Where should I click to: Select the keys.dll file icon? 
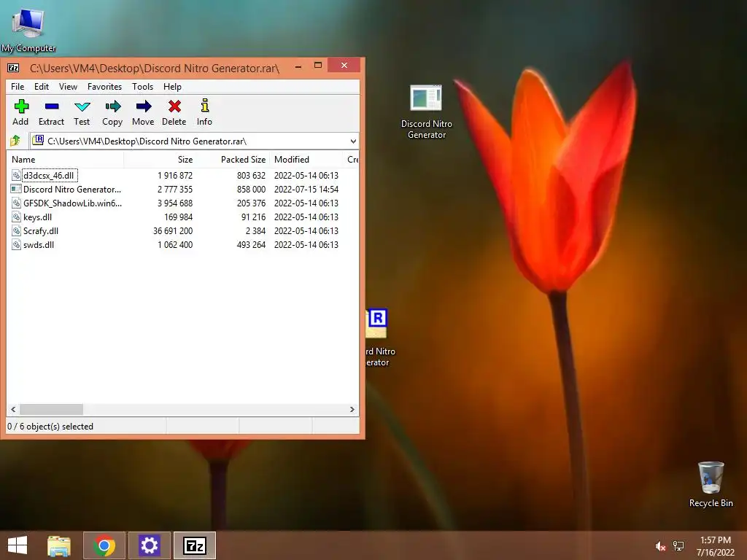click(x=16, y=217)
